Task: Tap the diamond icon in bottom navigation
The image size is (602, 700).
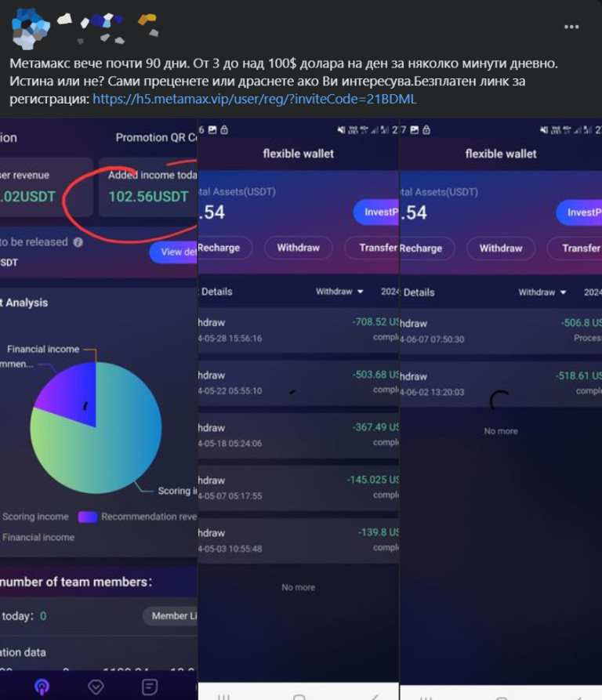Action: click(96, 687)
